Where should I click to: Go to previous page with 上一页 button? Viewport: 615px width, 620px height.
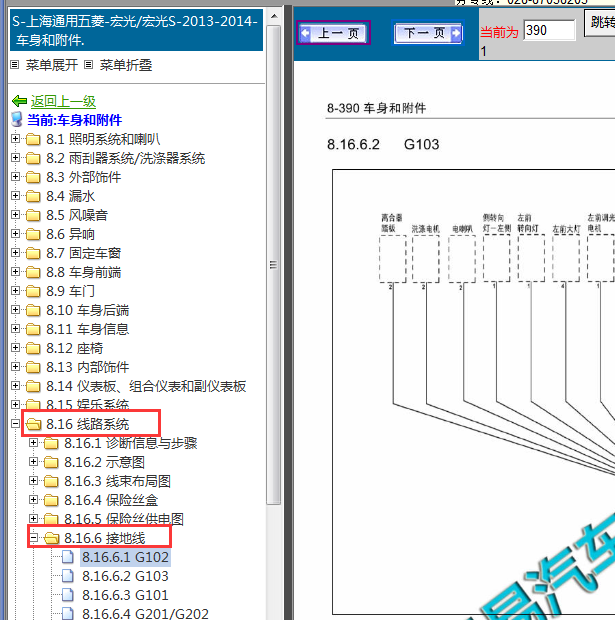333,33
